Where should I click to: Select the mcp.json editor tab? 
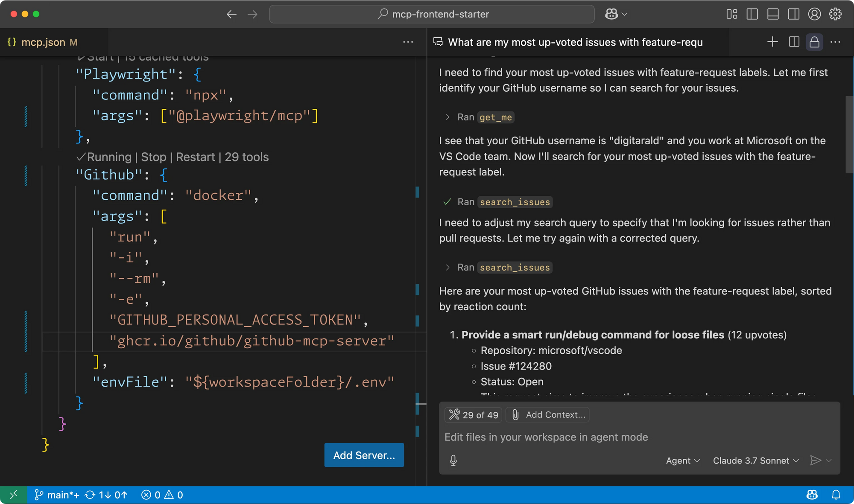coord(43,42)
